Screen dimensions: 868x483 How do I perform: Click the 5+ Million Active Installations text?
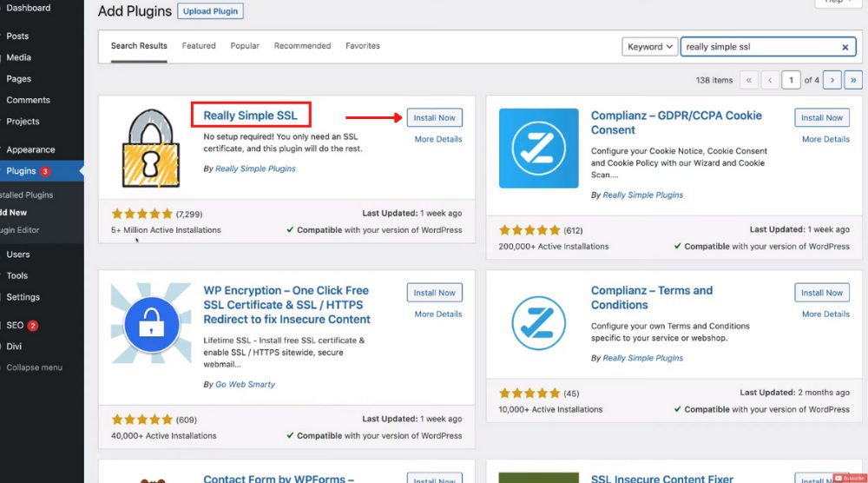click(x=166, y=230)
